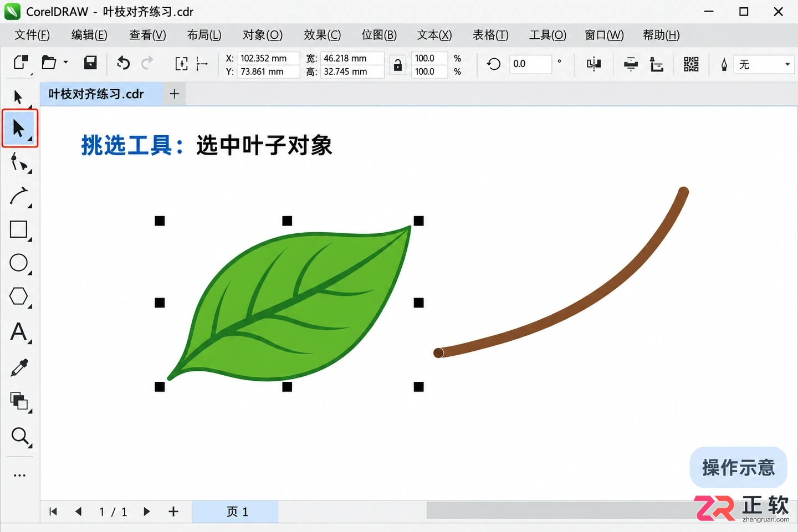This screenshot has height=532, width=798.
Task: Pick the Eyedropper tool
Action: pos(19,367)
